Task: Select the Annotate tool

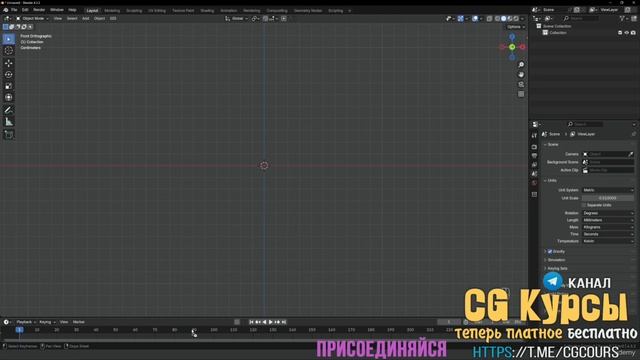Action: pos(9,110)
